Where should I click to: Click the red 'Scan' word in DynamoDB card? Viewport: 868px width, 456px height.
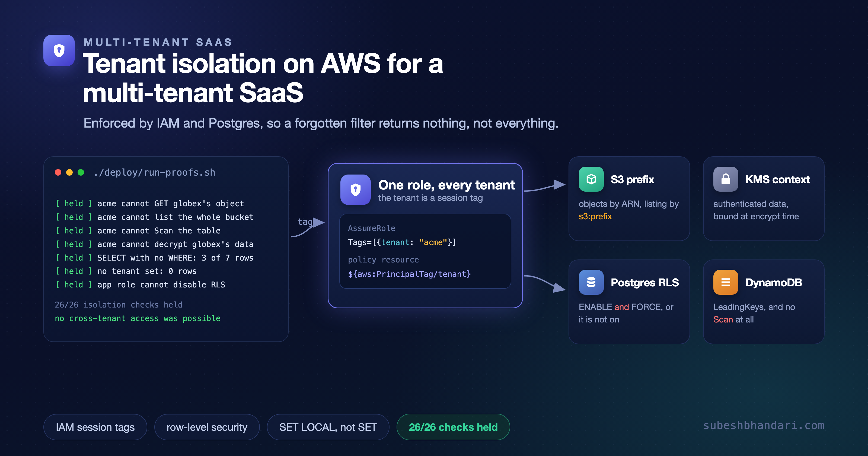click(723, 319)
